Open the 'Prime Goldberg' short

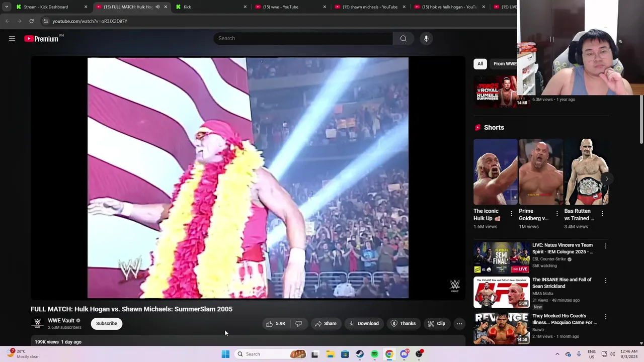(541, 172)
